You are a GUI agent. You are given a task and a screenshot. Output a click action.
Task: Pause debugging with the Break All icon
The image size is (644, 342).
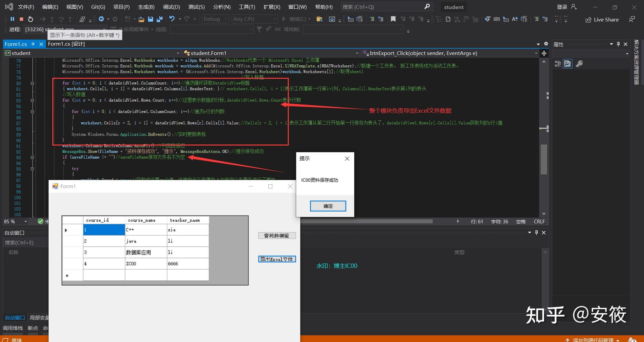(x=12, y=19)
